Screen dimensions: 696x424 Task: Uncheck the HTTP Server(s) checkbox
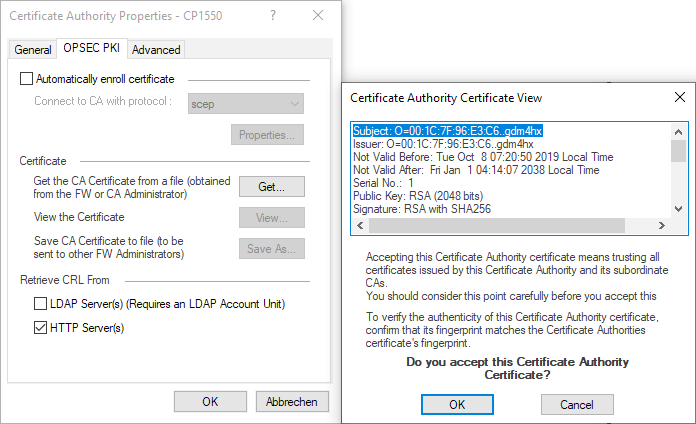[x=41, y=327]
